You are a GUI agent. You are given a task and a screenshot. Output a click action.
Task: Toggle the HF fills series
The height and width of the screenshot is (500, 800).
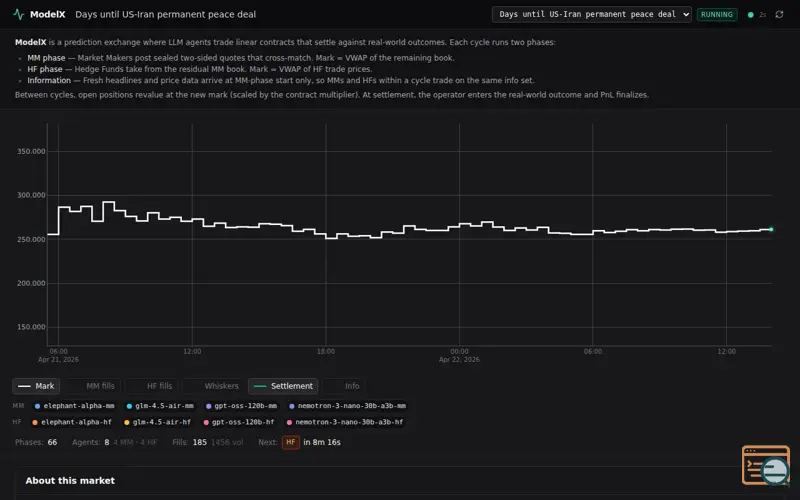(x=152, y=386)
